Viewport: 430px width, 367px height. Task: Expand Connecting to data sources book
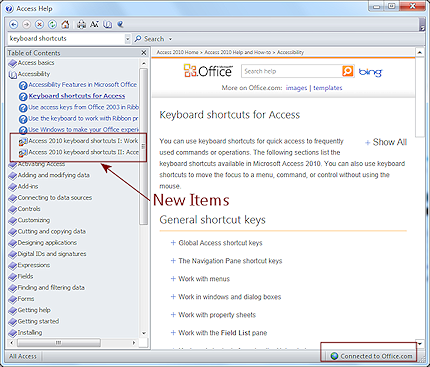(50, 198)
